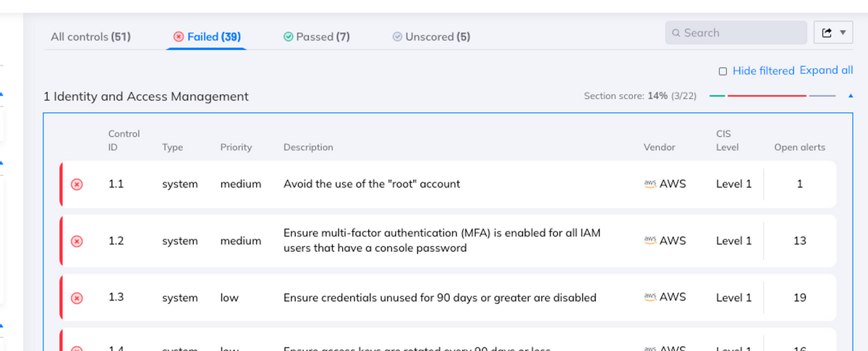Collapse the Identity and Access Management section
Viewport: 868px width, 351px height.
[849, 96]
